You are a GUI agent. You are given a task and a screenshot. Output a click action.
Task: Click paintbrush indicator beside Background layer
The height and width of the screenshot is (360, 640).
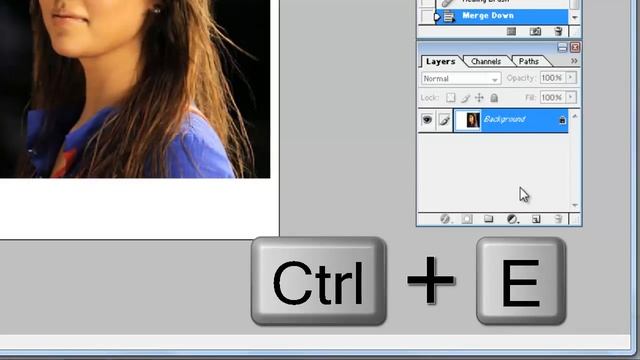point(444,120)
